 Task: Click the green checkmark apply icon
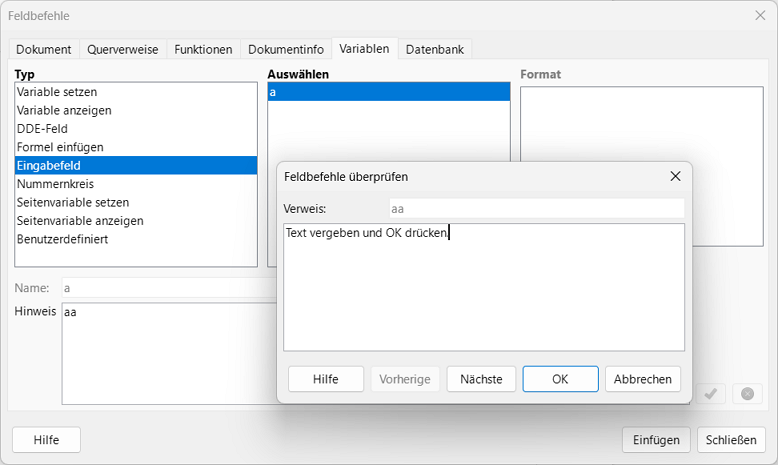pyautogui.click(x=711, y=394)
